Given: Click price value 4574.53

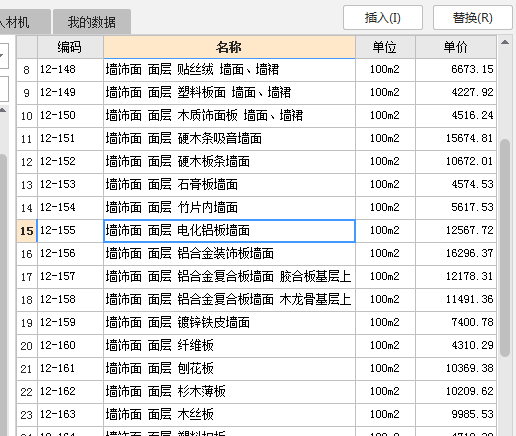Looking at the screenshot, I should [x=472, y=184].
